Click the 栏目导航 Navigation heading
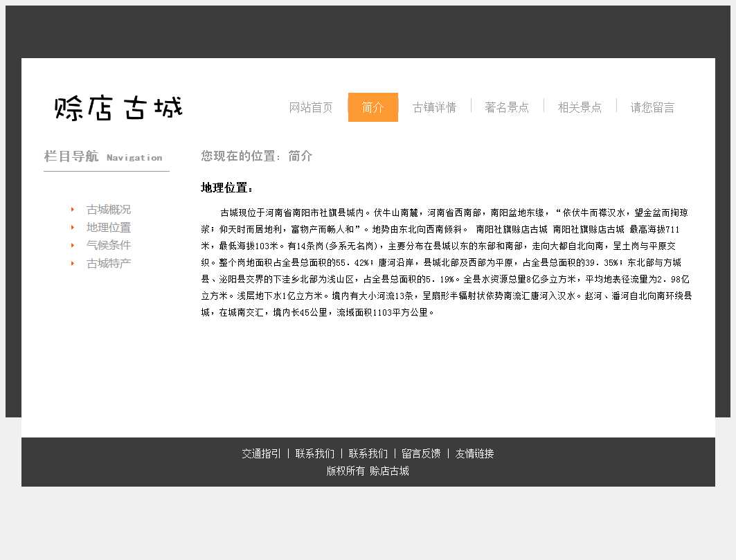This screenshot has height=560, width=736. pos(103,157)
